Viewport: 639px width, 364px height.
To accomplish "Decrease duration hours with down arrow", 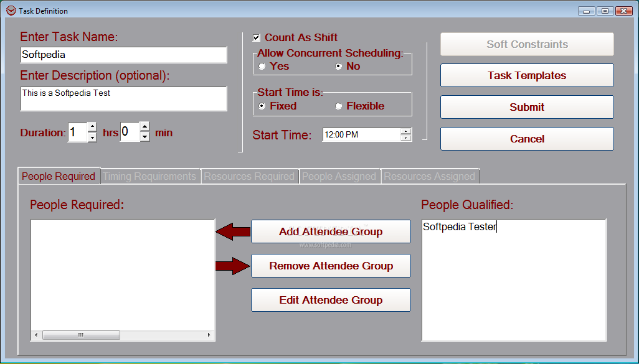I will [x=93, y=138].
